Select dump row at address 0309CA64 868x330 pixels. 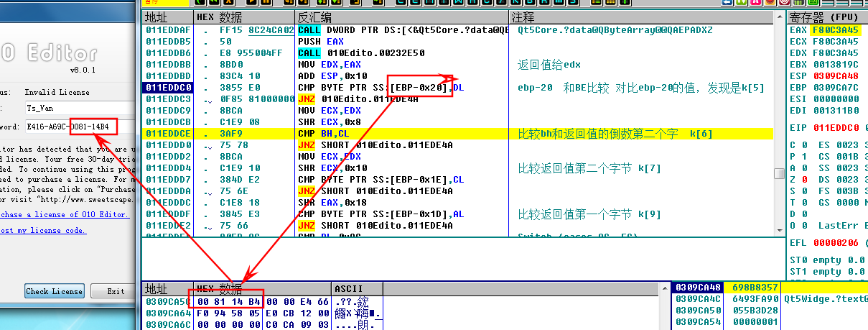point(262,313)
